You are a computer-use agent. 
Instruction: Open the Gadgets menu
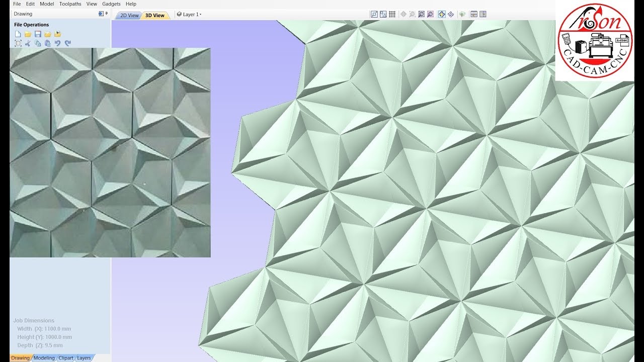pos(111,4)
